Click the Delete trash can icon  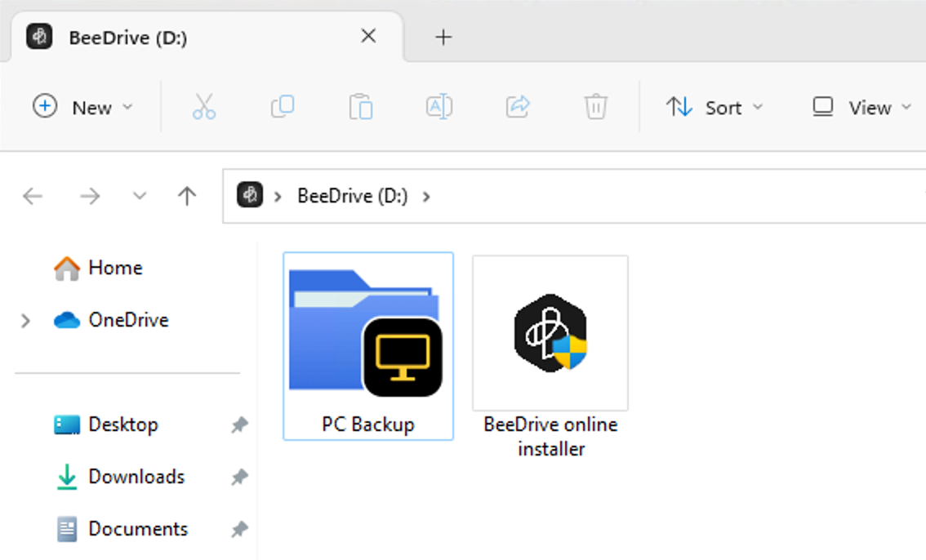coord(596,107)
